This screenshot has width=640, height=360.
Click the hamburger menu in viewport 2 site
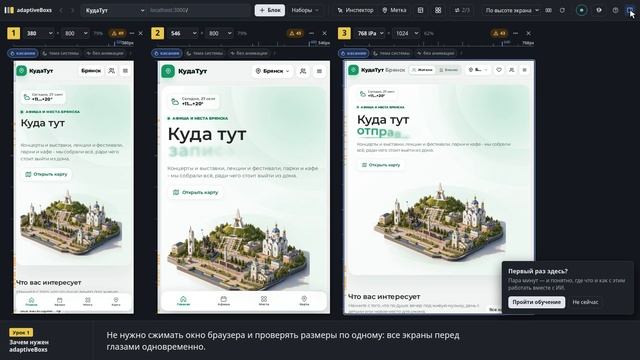[319, 71]
